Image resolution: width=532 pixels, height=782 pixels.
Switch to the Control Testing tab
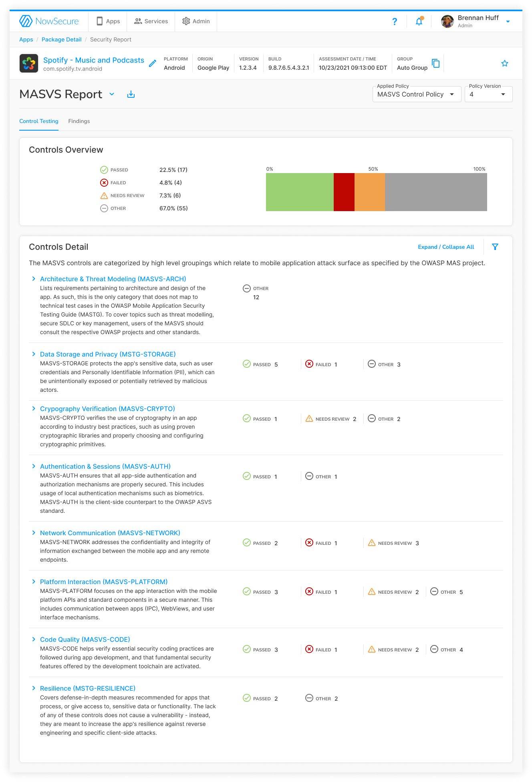coord(39,121)
